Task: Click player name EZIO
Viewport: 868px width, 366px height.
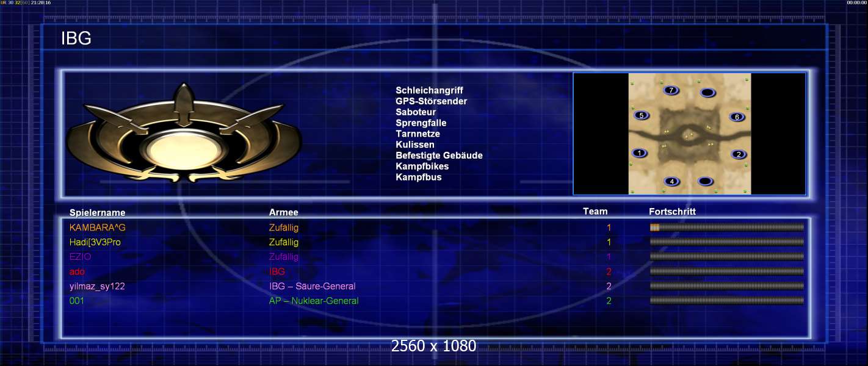Action: click(x=81, y=257)
